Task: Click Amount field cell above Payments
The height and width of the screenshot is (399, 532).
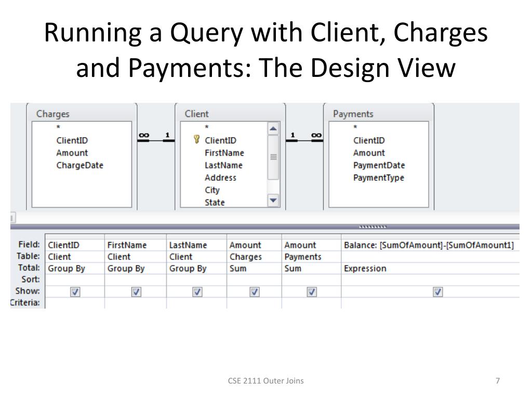Action: [x=312, y=245]
